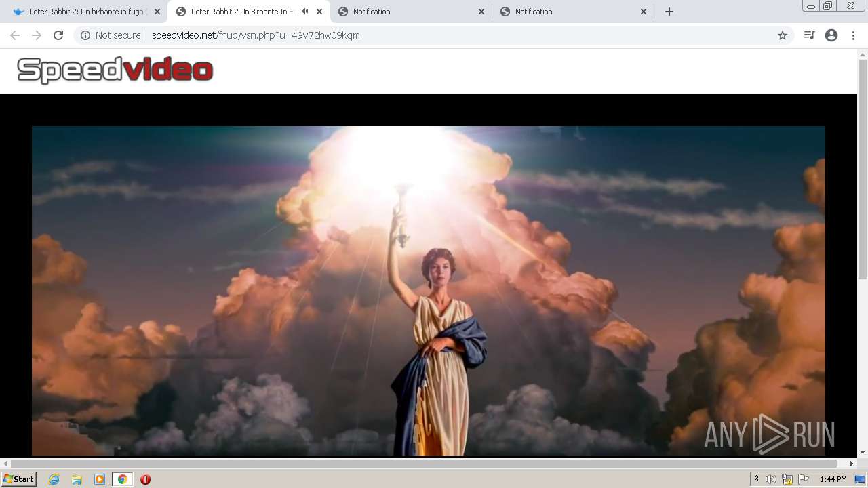
Task: Click Show desktop button
Action: point(861,479)
